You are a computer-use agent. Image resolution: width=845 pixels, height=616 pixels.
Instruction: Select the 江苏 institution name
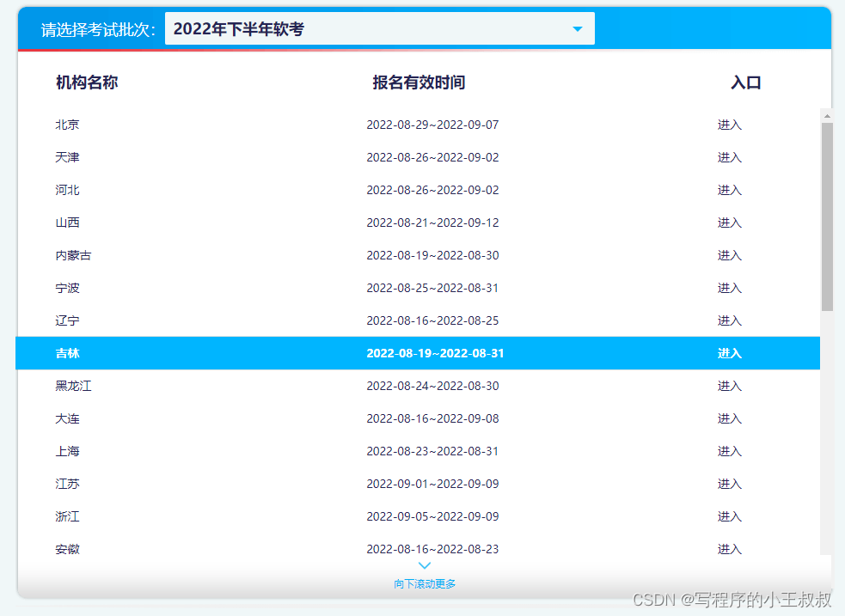[x=67, y=484]
